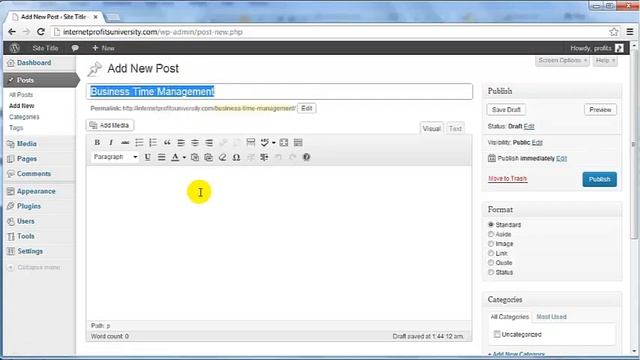This screenshot has height=360, width=640.
Task: Click the Publish button
Action: 599,179
